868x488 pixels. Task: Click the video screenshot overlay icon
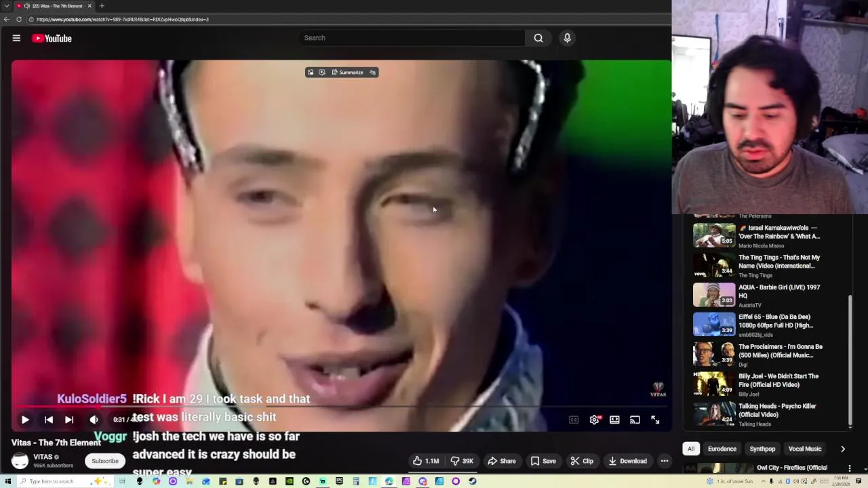pos(322,73)
